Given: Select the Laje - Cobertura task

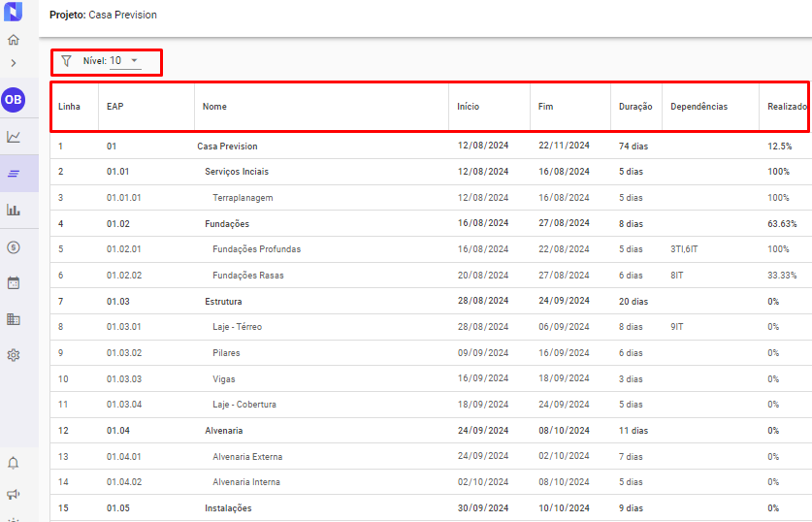Looking at the screenshot, I should (244, 405).
